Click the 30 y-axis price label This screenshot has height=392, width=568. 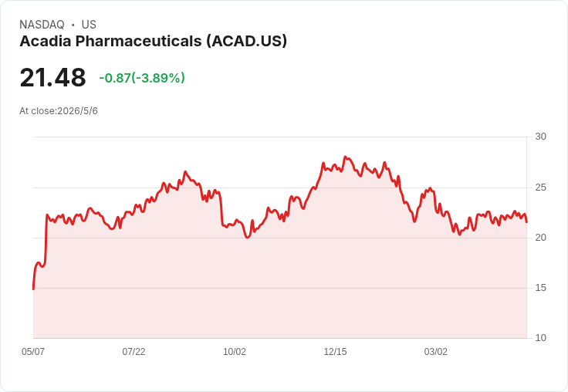point(540,137)
